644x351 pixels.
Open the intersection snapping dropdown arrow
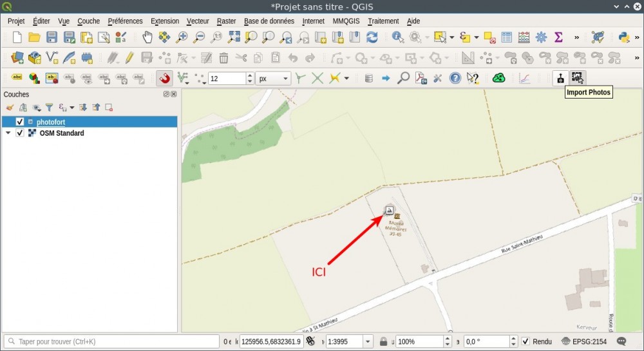(x=346, y=78)
